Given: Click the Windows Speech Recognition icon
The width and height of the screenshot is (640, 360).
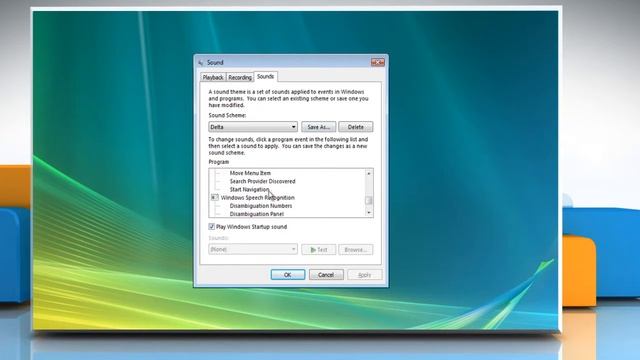Looking at the screenshot, I should [x=215, y=198].
